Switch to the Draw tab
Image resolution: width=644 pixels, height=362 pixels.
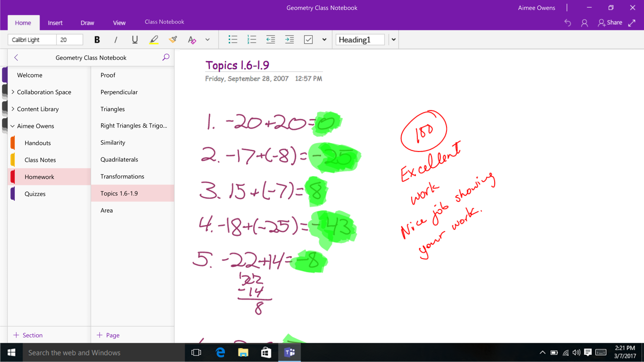[87, 23]
